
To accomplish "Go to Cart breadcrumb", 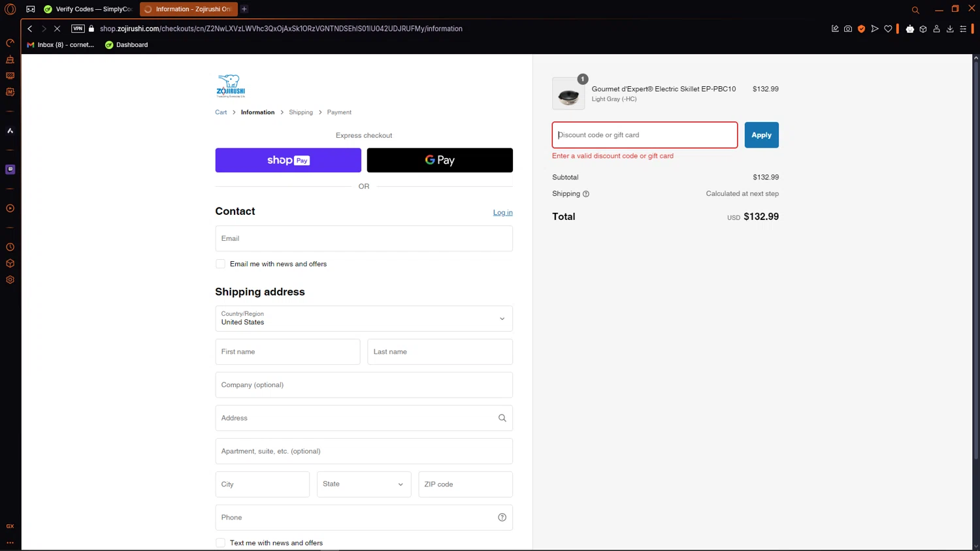I will [221, 112].
